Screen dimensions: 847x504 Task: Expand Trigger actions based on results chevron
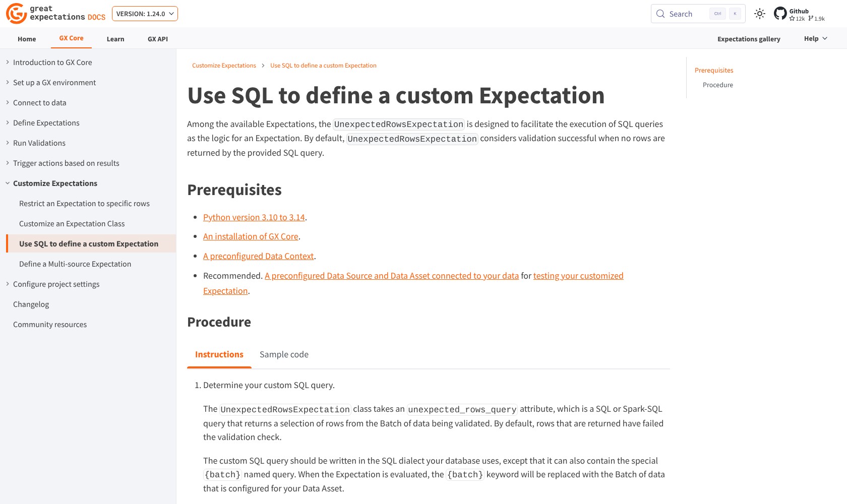point(8,163)
